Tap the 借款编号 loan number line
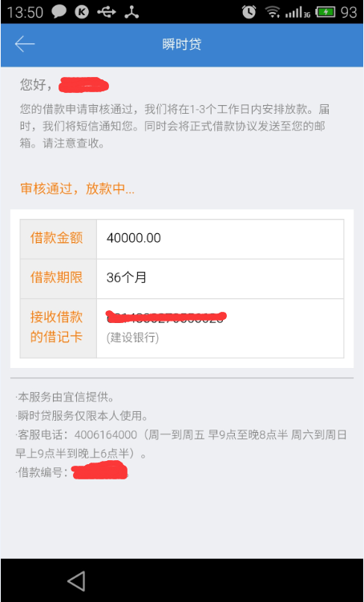This screenshot has height=602, width=364. [x=71, y=472]
